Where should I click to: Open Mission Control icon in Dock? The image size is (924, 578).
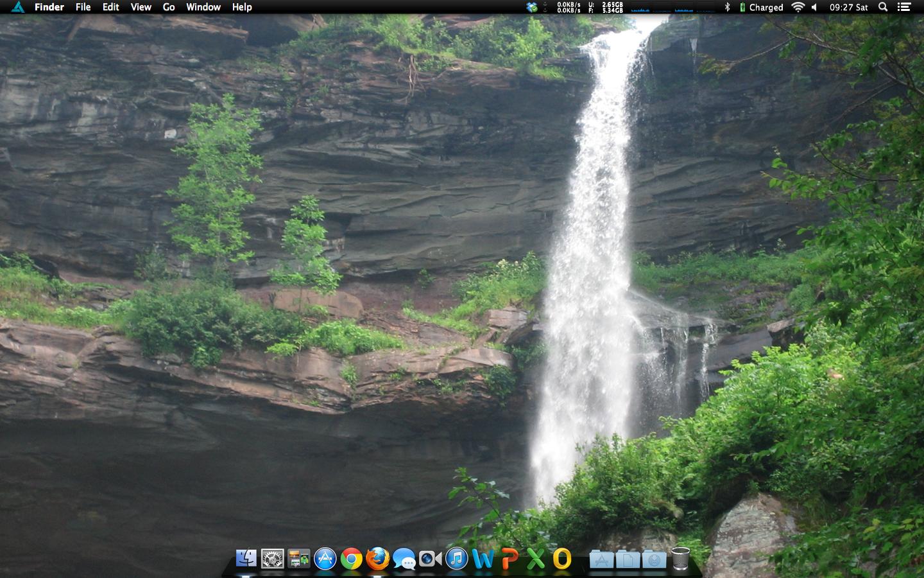pos(298,559)
